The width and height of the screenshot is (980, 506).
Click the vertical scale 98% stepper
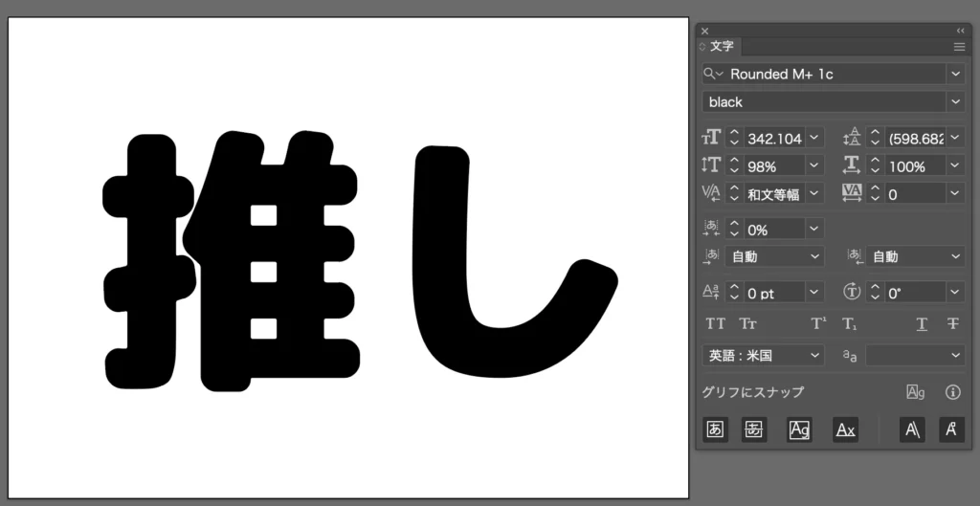(734, 165)
